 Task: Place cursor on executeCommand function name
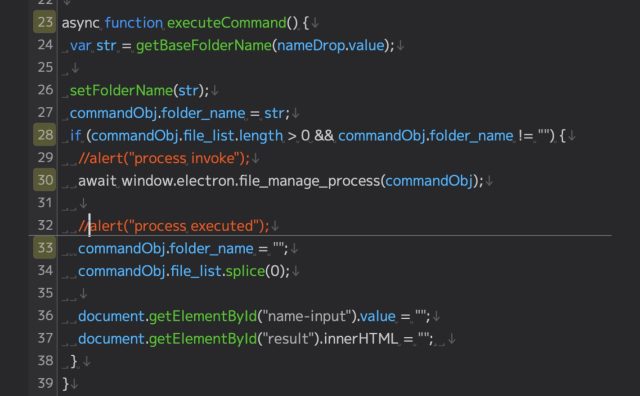click(x=227, y=23)
